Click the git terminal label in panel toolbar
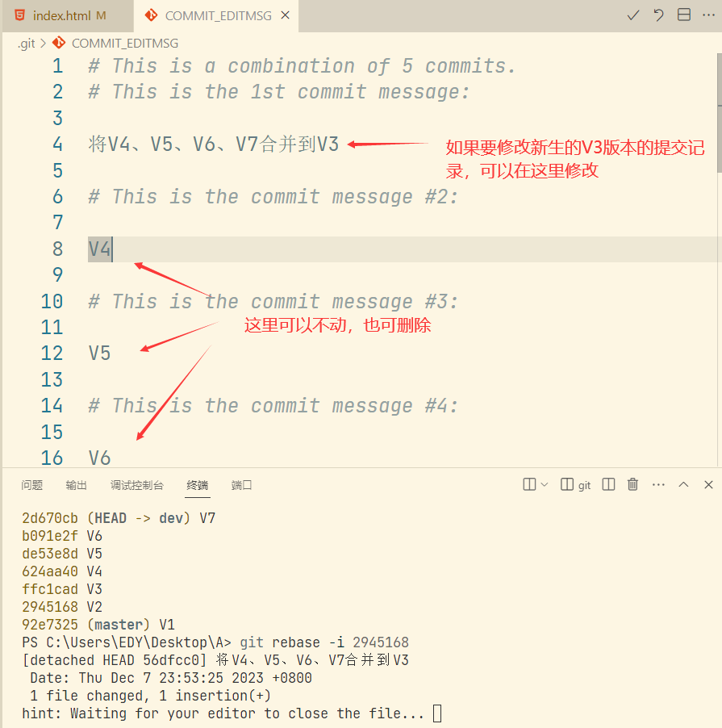 pyautogui.click(x=575, y=485)
